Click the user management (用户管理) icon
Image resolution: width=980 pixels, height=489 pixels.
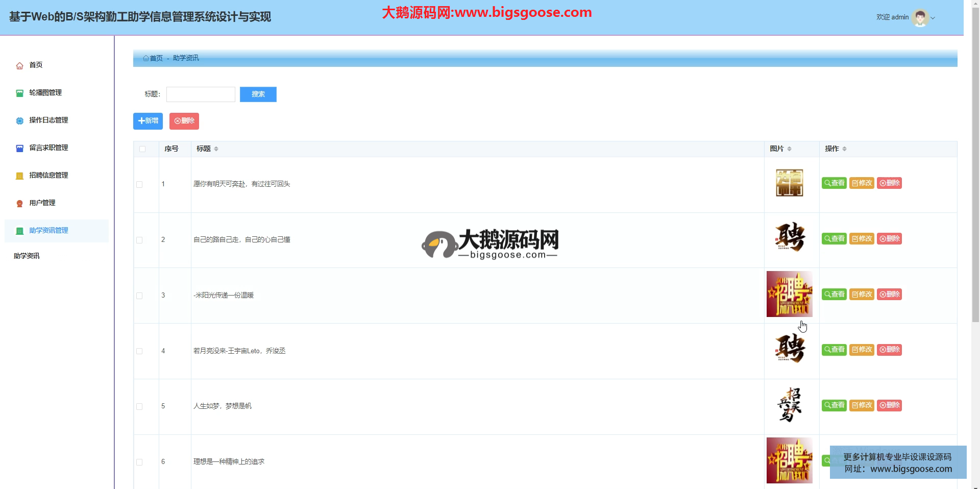pos(19,204)
